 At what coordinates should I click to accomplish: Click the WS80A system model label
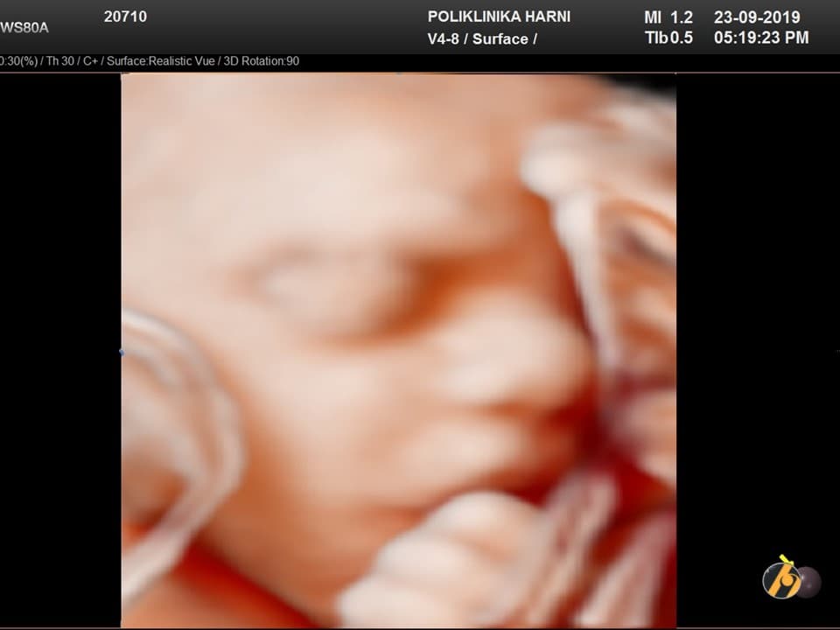(x=24, y=27)
